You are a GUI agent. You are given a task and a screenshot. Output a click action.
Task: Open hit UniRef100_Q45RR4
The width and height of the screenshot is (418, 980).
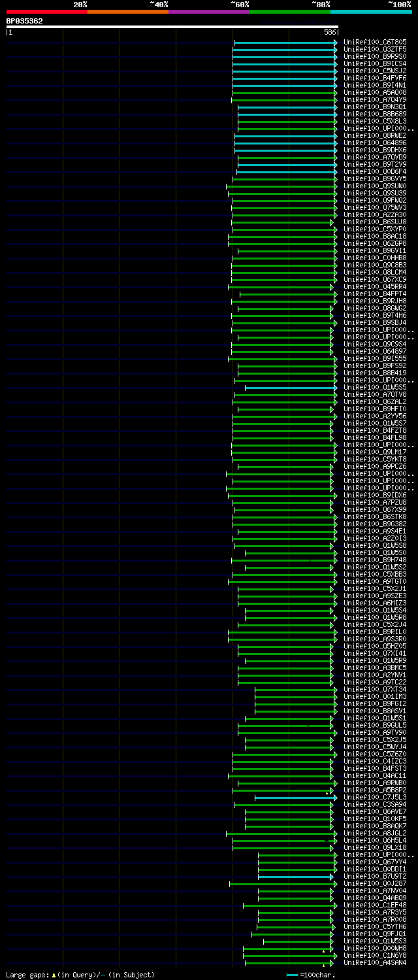(375, 287)
